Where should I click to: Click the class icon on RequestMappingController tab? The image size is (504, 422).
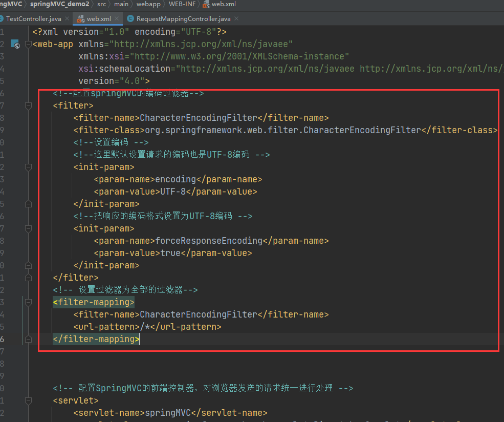(x=130, y=19)
